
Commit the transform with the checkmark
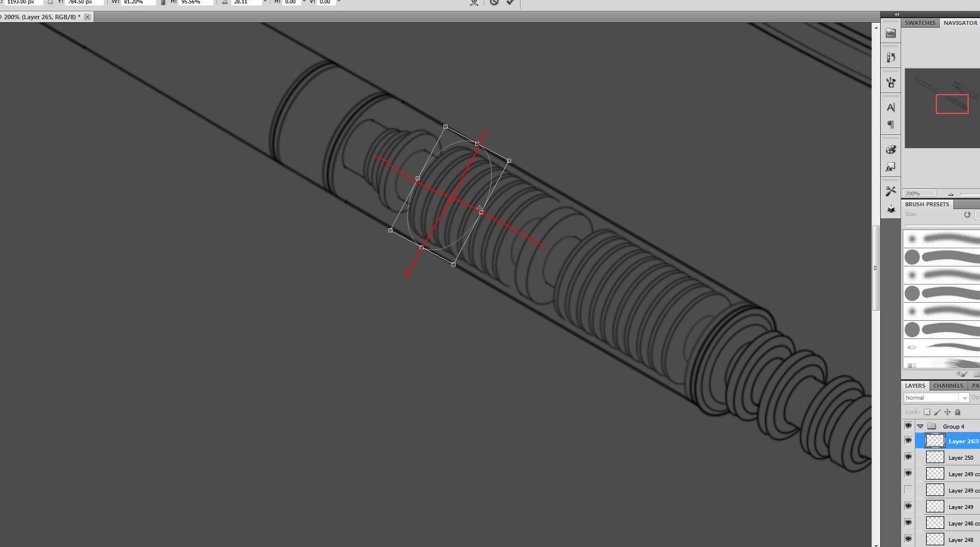(510, 2)
